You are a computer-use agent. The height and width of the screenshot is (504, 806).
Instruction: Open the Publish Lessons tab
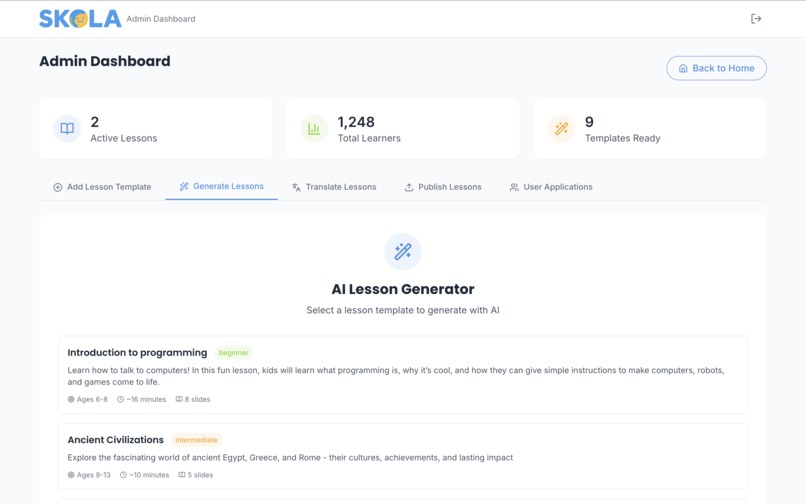pos(443,187)
